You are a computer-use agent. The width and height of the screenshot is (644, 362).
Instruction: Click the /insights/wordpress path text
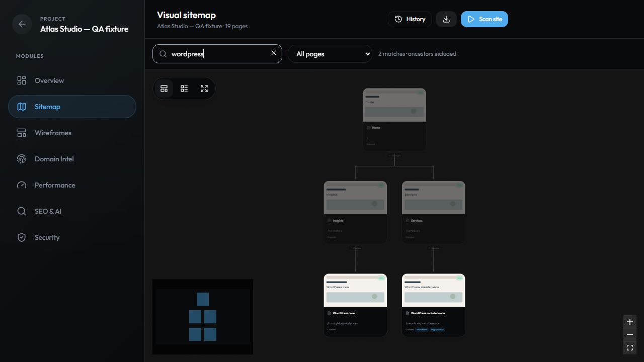343,323
